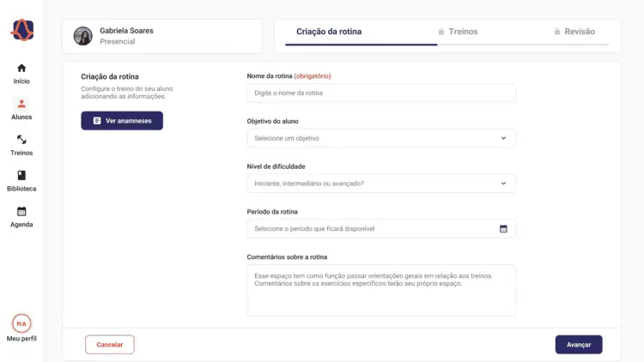Click the Cancelar button

[x=110, y=345]
